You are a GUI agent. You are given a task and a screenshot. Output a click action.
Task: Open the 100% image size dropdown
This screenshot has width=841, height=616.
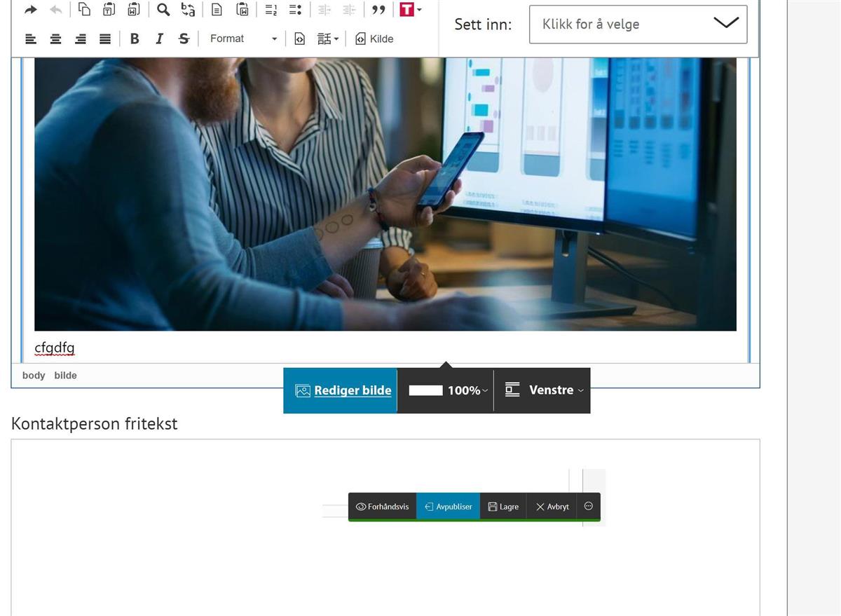click(x=449, y=390)
